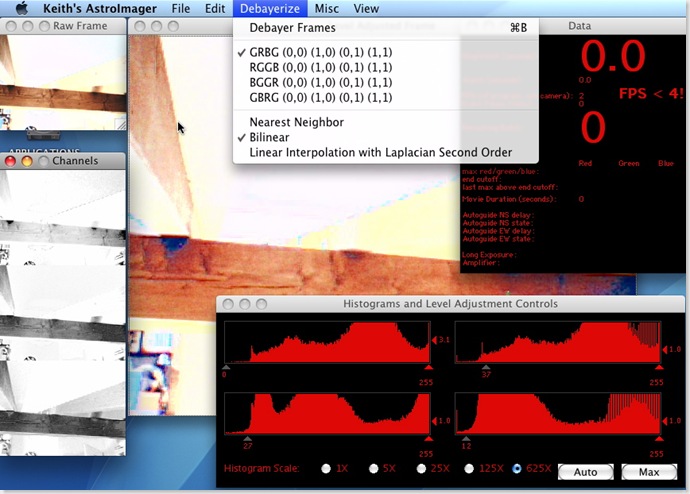Click 'Histogram Scale:' label
This screenshot has height=494, width=690.
coord(261,468)
